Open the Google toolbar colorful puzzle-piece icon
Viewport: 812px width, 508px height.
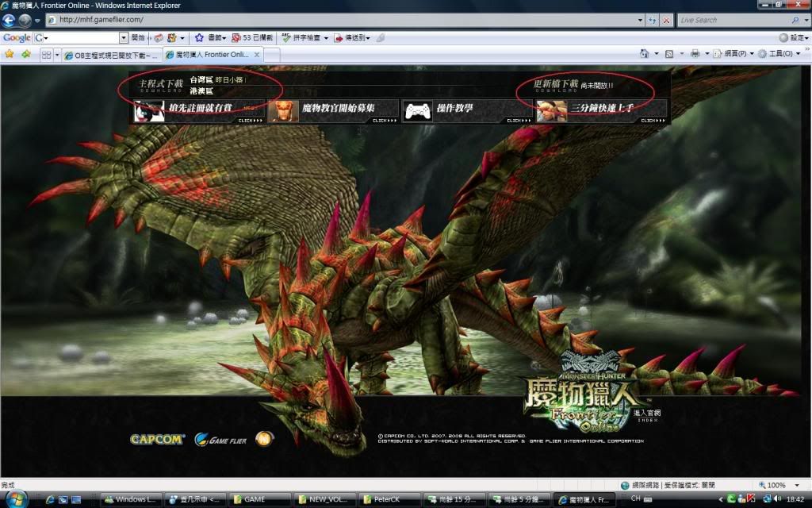[172, 38]
